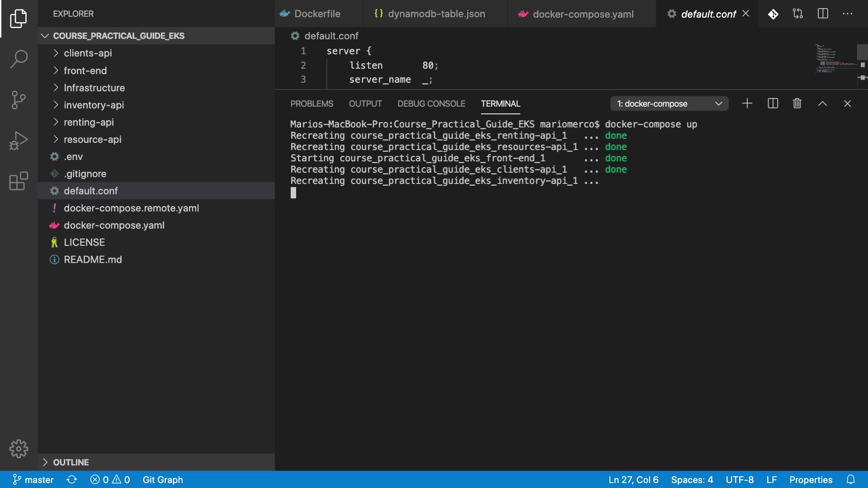
Task: Expand the OUTLINE section
Action: click(x=71, y=462)
